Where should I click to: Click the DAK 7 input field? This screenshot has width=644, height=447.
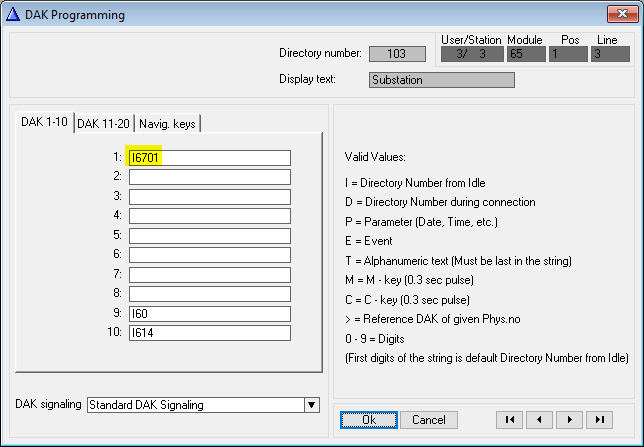[210, 275]
